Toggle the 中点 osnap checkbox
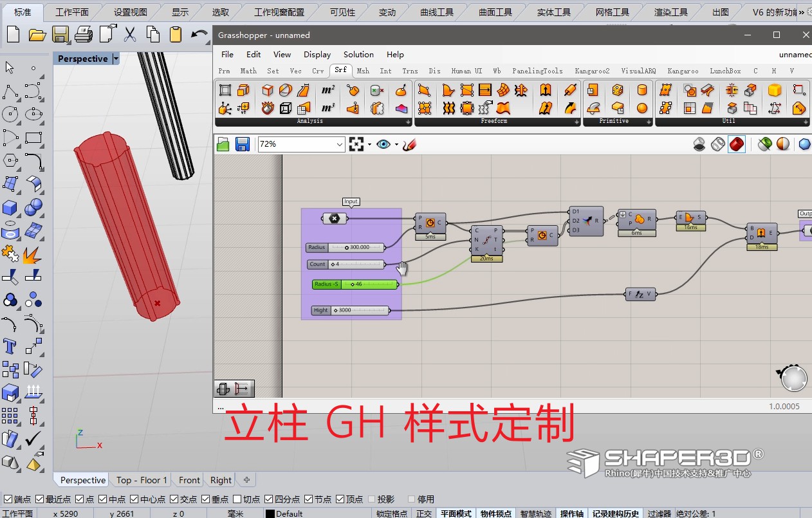Viewport: 812px width, 518px height. (103, 499)
